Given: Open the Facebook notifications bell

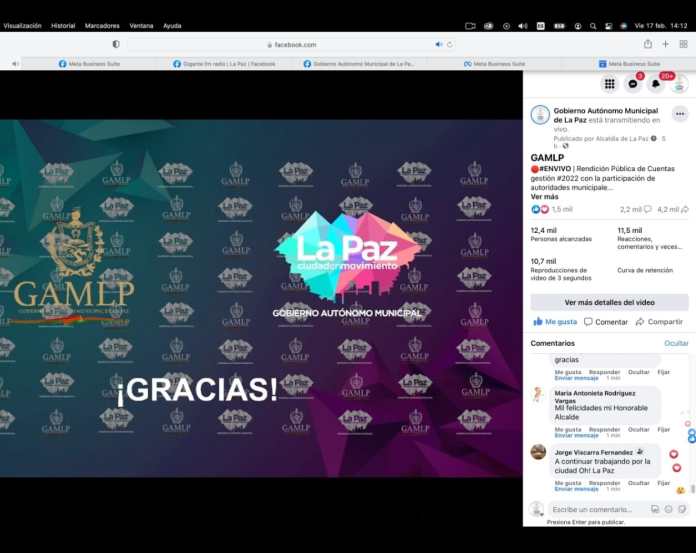Looking at the screenshot, I should [656, 84].
